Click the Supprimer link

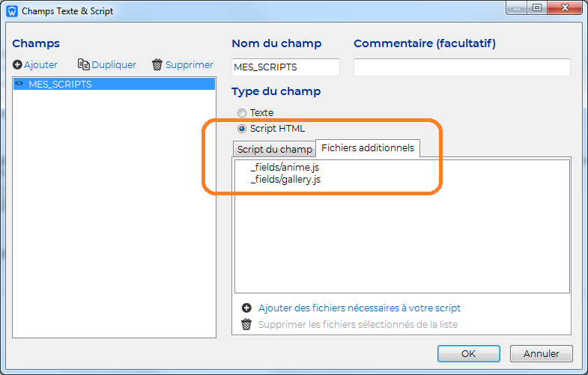click(190, 65)
